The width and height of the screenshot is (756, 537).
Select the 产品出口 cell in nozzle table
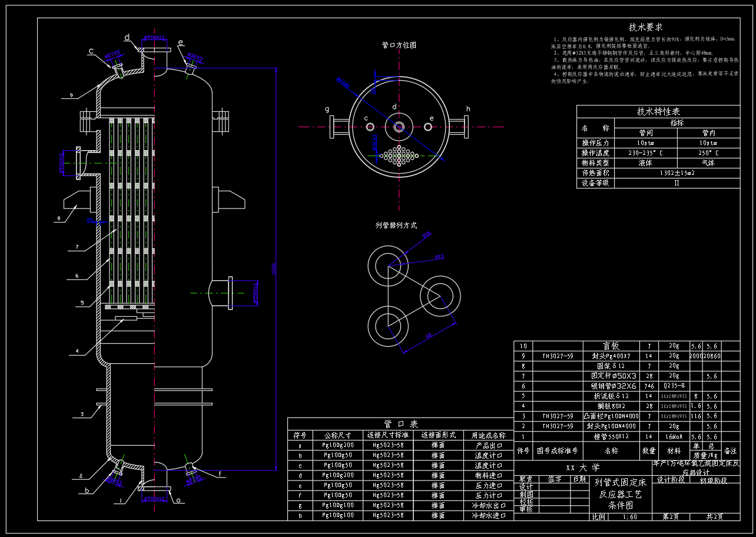point(488,446)
